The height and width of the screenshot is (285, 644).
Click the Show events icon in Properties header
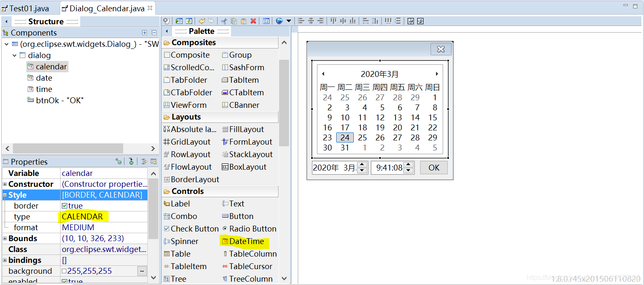(x=119, y=161)
